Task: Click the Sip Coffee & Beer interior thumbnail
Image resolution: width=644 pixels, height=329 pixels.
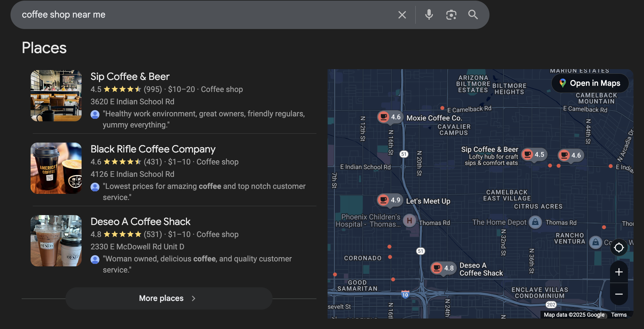Action: [56, 95]
